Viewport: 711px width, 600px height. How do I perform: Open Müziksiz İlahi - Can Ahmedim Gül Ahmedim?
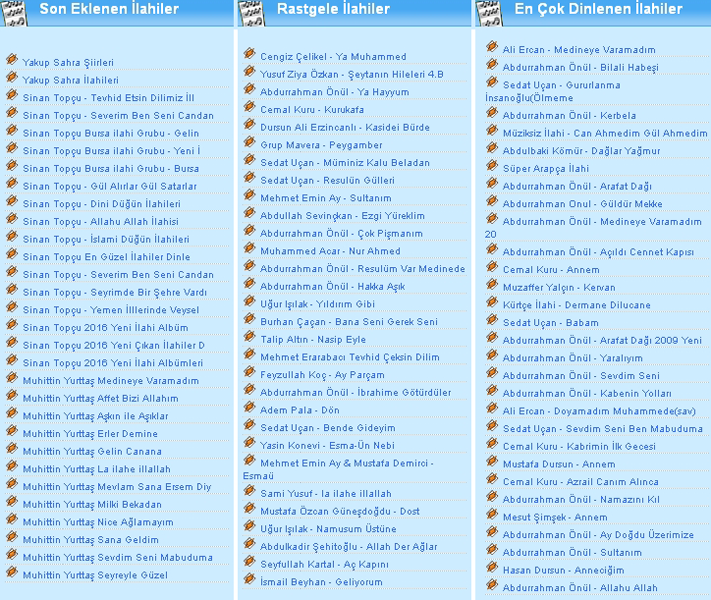pyautogui.click(x=605, y=133)
